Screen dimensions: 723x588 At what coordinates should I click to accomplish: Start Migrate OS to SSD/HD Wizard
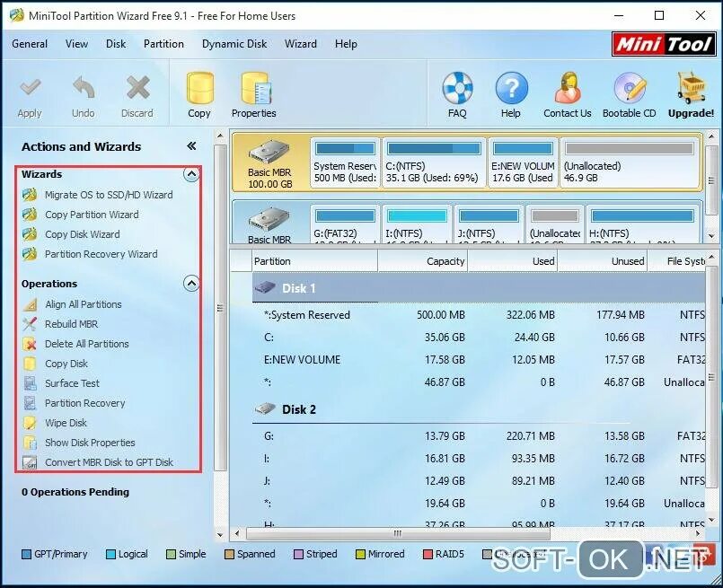[x=109, y=195]
